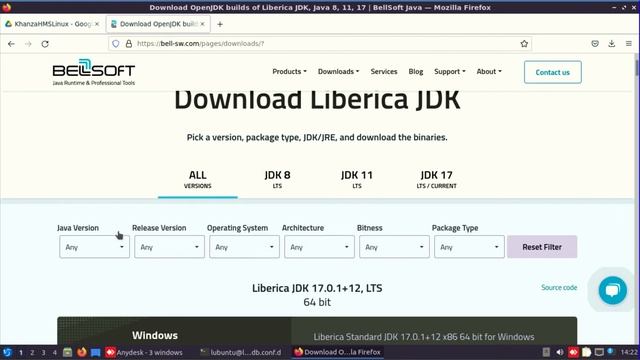640x360 pixels.
Task: Open the Firefox hamburger menu
Action: tap(629, 43)
